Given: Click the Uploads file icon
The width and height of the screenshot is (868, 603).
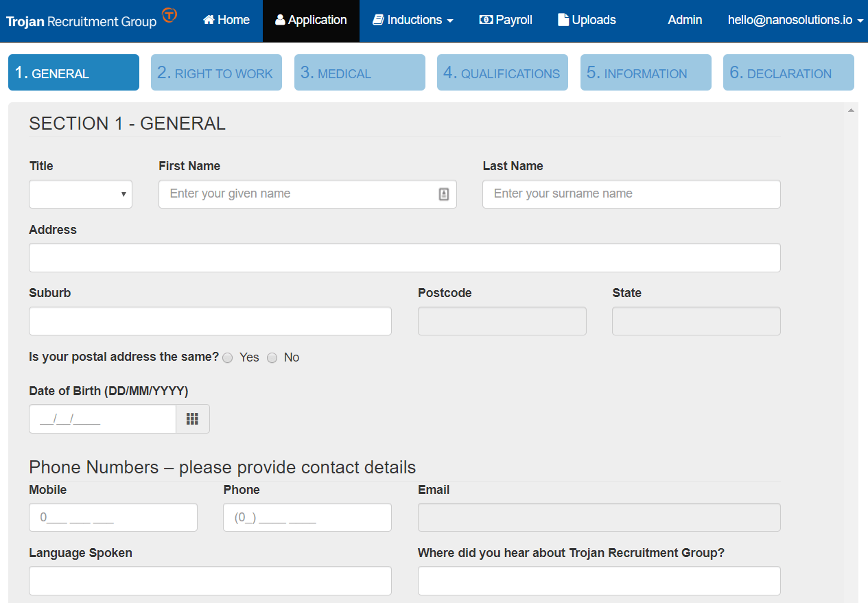Looking at the screenshot, I should (563, 20).
